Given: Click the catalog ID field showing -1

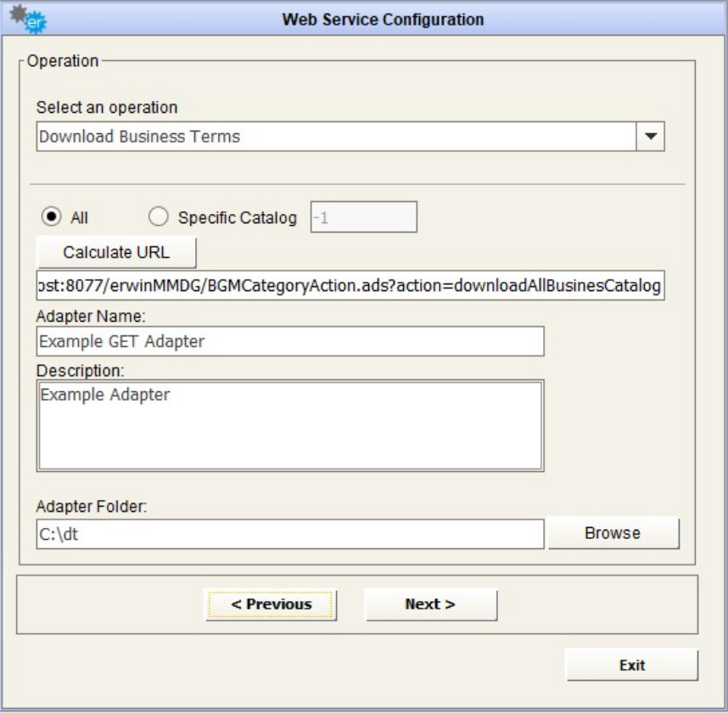Looking at the screenshot, I should click(365, 217).
